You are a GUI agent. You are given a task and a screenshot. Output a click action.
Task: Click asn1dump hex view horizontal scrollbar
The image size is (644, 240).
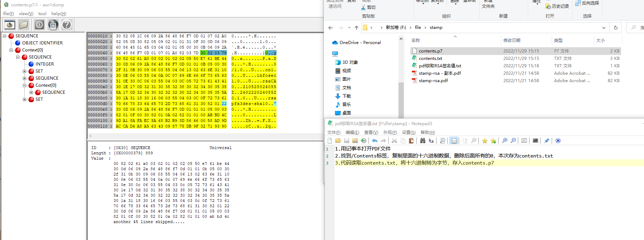(x=205, y=136)
